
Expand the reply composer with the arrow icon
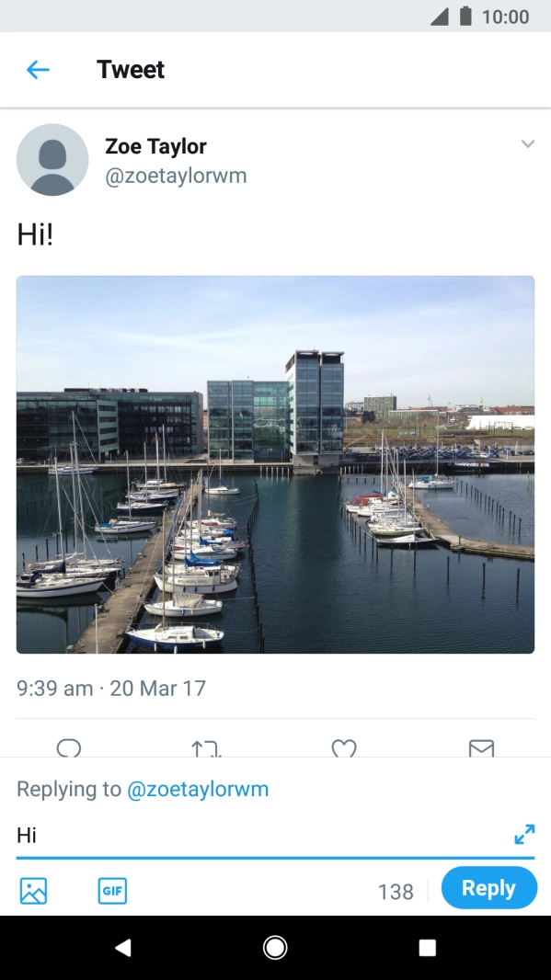coord(524,834)
